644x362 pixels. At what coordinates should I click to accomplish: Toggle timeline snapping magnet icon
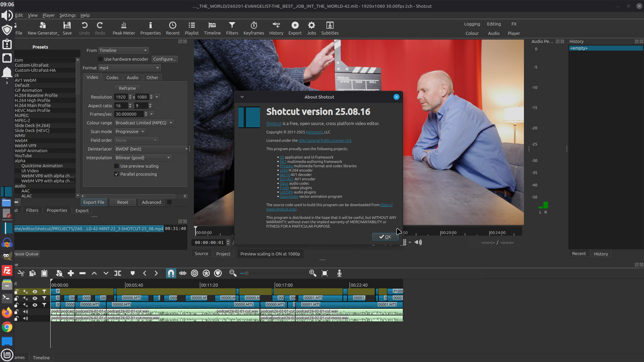(171, 274)
